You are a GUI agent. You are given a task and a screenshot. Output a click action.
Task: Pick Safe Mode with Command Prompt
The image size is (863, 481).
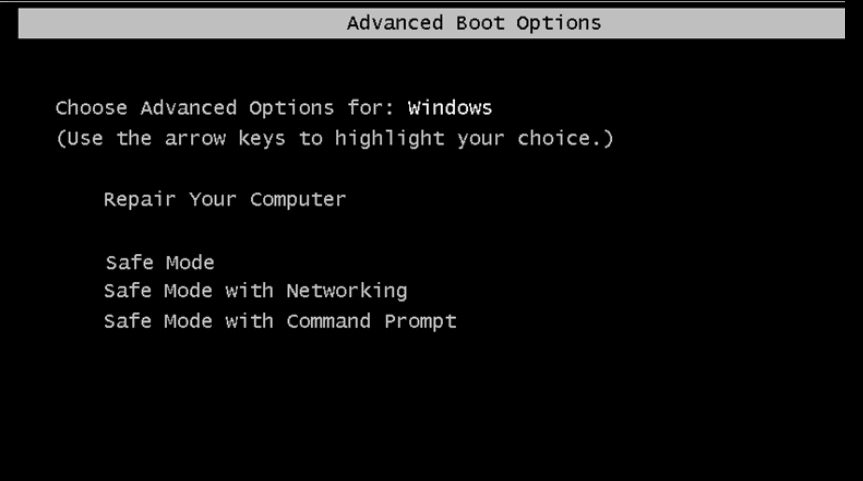pyautogui.click(x=280, y=321)
